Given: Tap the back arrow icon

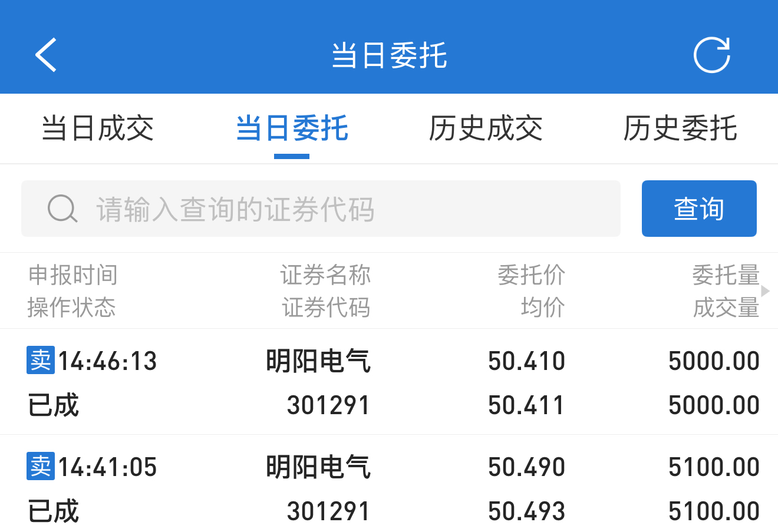Looking at the screenshot, I should [45, 55].
